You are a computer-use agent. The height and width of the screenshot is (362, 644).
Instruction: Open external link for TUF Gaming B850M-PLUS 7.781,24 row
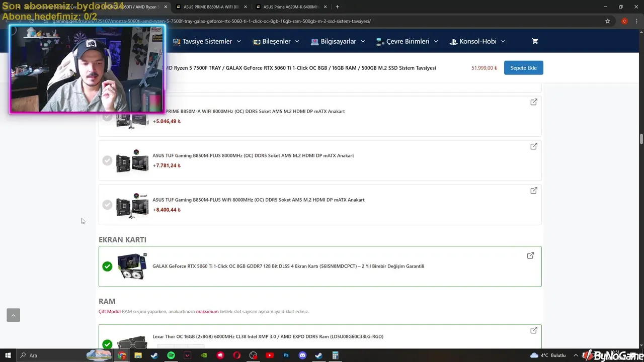(534, 146)
